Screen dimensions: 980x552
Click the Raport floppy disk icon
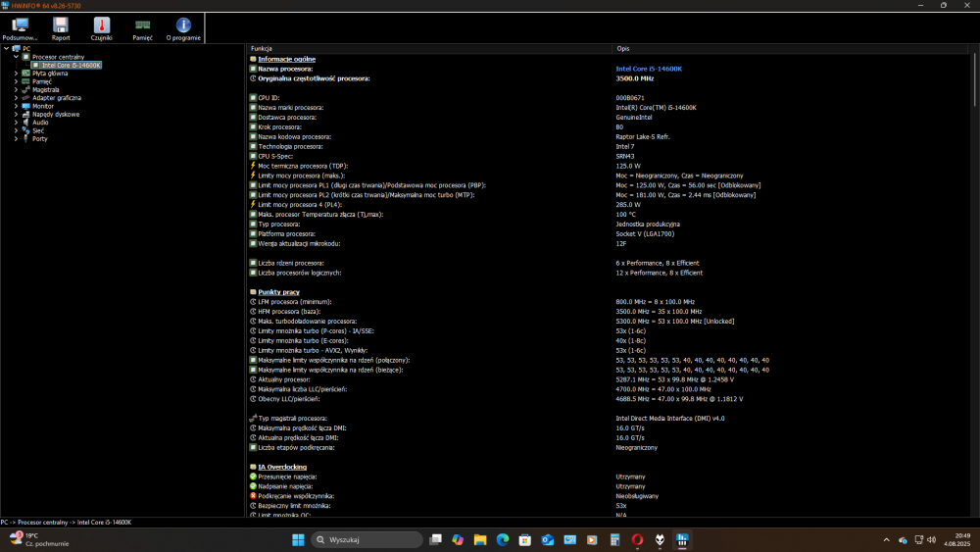[61, 27]
